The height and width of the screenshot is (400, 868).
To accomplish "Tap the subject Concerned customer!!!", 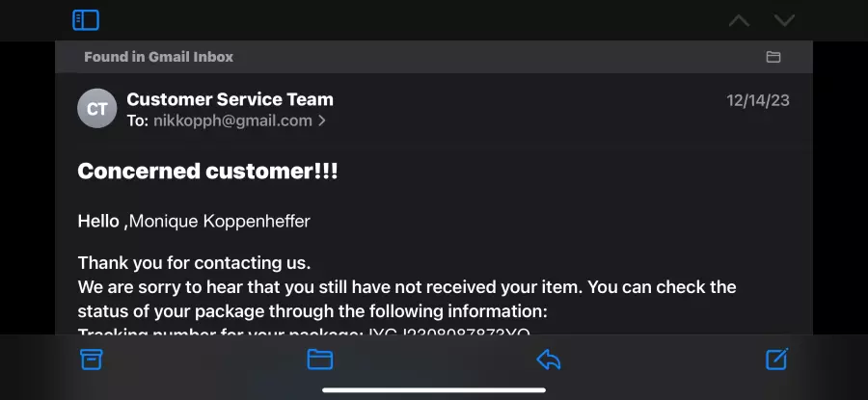I will click(x=207, y=171).
